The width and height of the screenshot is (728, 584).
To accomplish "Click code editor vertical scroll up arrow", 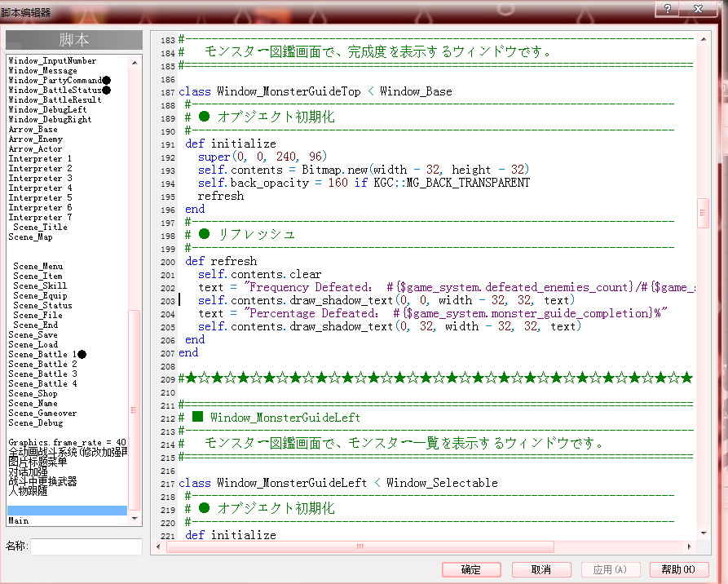I will [x=704, y=39].
